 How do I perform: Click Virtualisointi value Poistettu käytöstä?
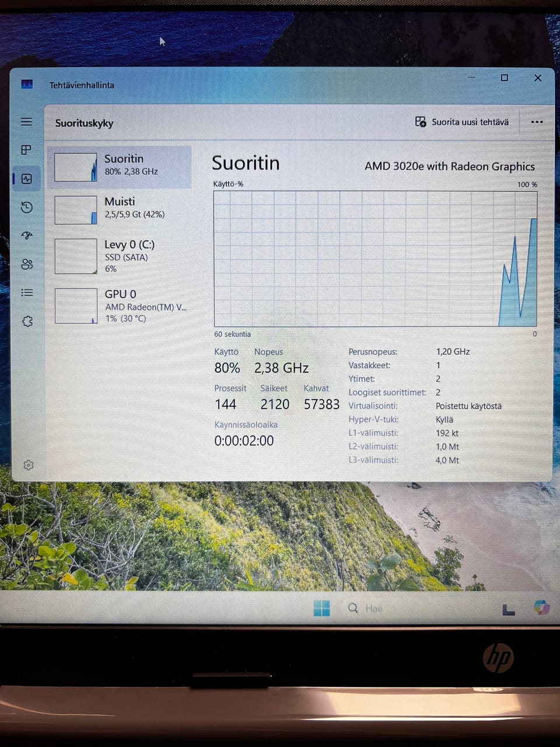click(x=468, y=406)
